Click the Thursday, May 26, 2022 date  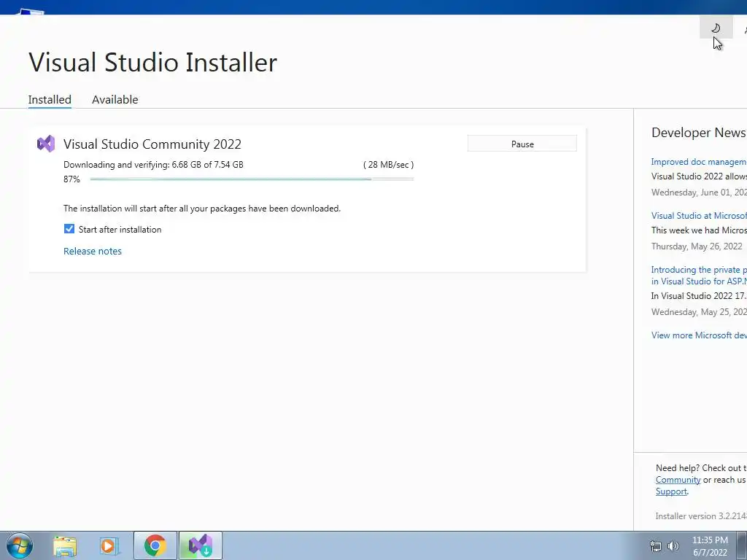point(697,246)
